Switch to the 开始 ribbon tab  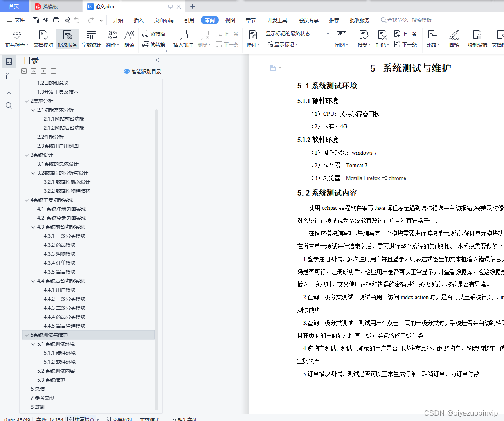(118, 20)
